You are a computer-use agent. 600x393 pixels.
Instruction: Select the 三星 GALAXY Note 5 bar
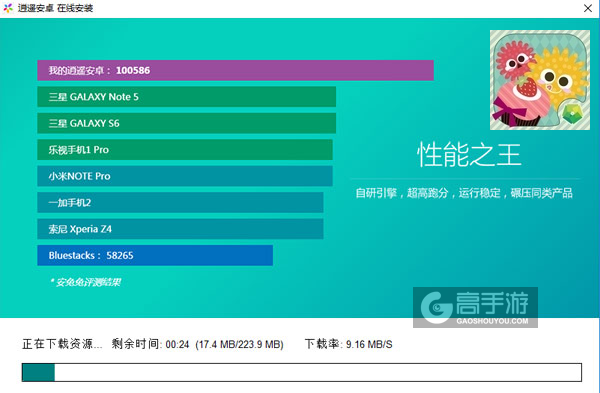(x=186, y=97)
